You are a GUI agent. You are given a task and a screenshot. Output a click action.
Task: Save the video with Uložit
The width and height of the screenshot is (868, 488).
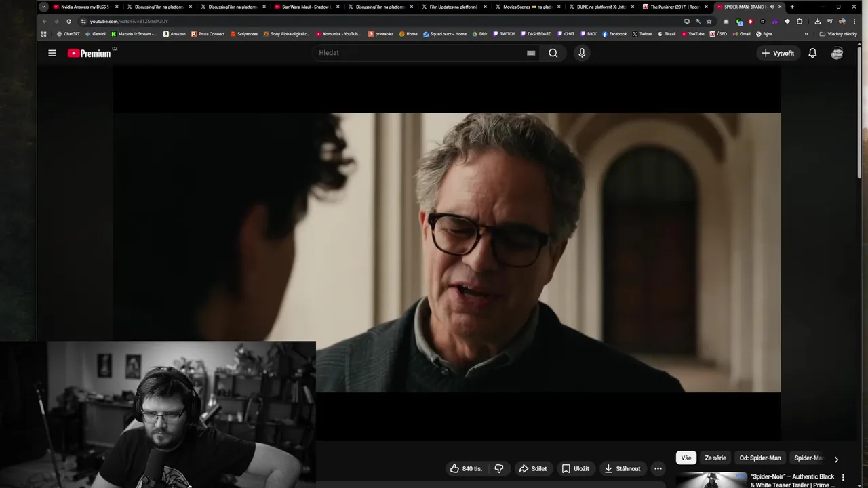pos(575,468)
